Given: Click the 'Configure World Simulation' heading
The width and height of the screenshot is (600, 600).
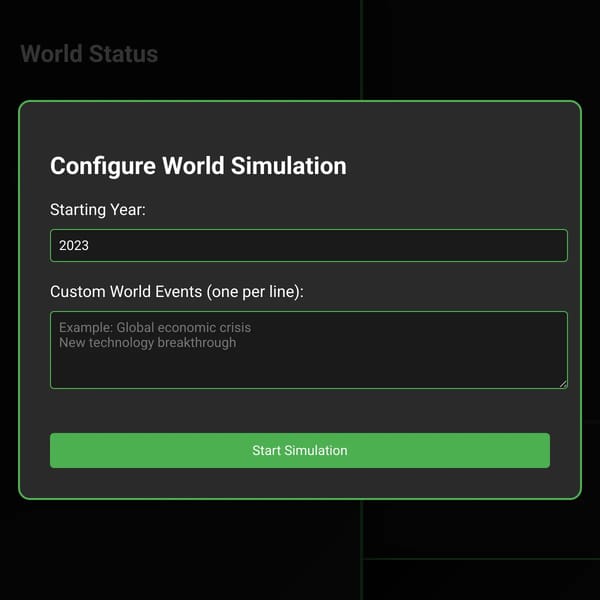Looking at the screenshot, I should click(x=198, y=166).
